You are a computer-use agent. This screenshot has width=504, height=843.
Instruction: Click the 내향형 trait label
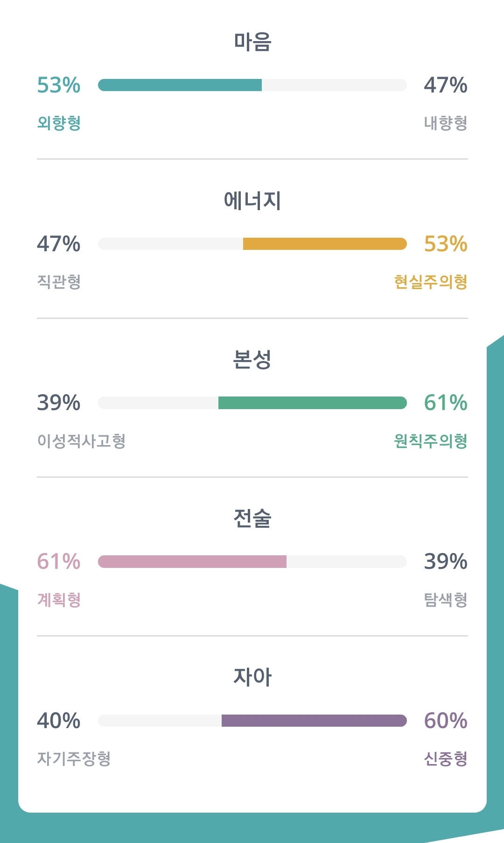click(x=446, y=123)
